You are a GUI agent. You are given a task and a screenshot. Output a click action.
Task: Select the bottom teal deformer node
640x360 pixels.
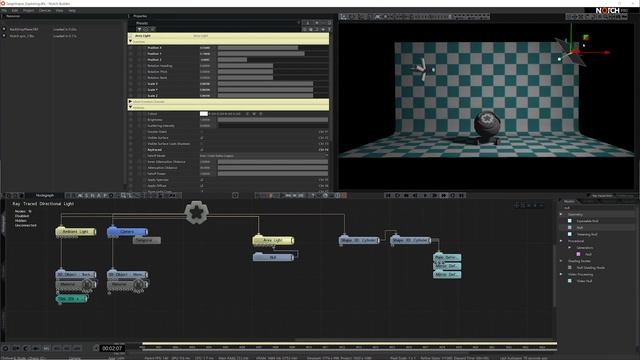coord(447,275)
